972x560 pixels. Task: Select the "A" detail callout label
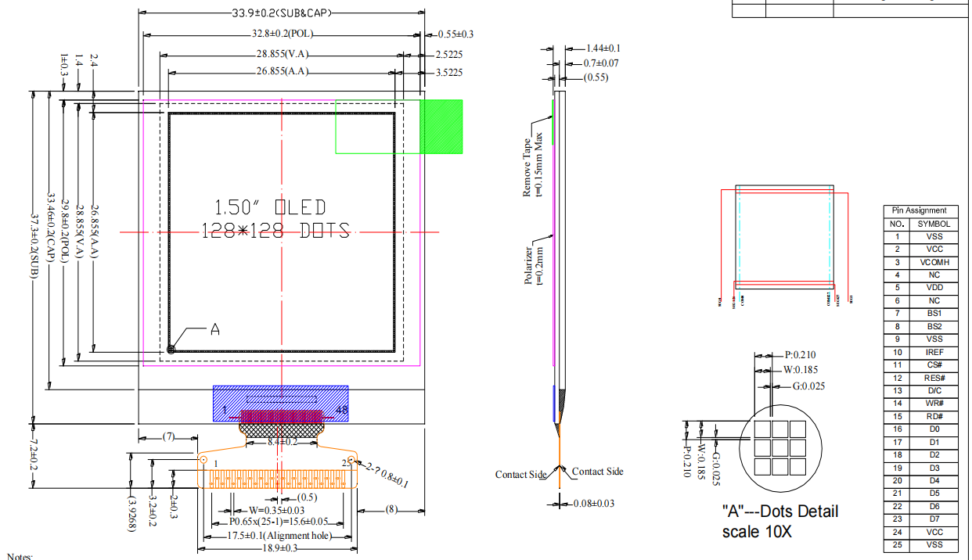tap(214, 330)
